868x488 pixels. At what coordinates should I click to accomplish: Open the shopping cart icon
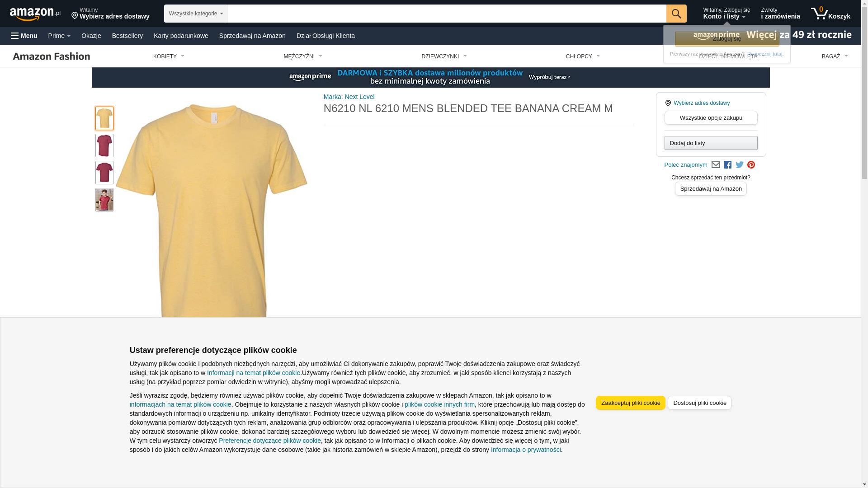[830, 14]
